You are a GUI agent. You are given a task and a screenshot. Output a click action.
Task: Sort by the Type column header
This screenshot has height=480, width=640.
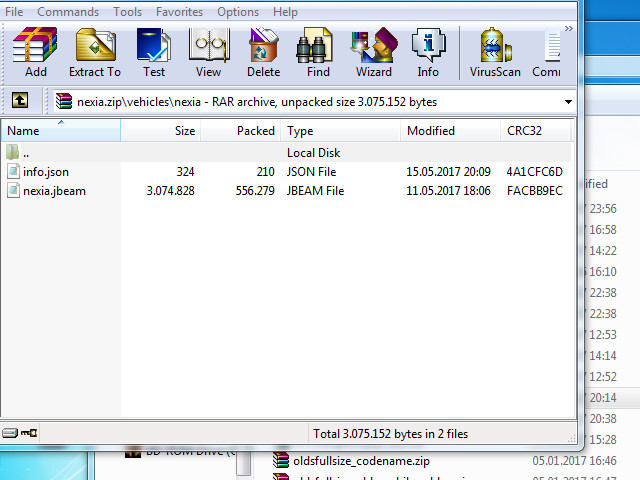click(x=340, y=131)
